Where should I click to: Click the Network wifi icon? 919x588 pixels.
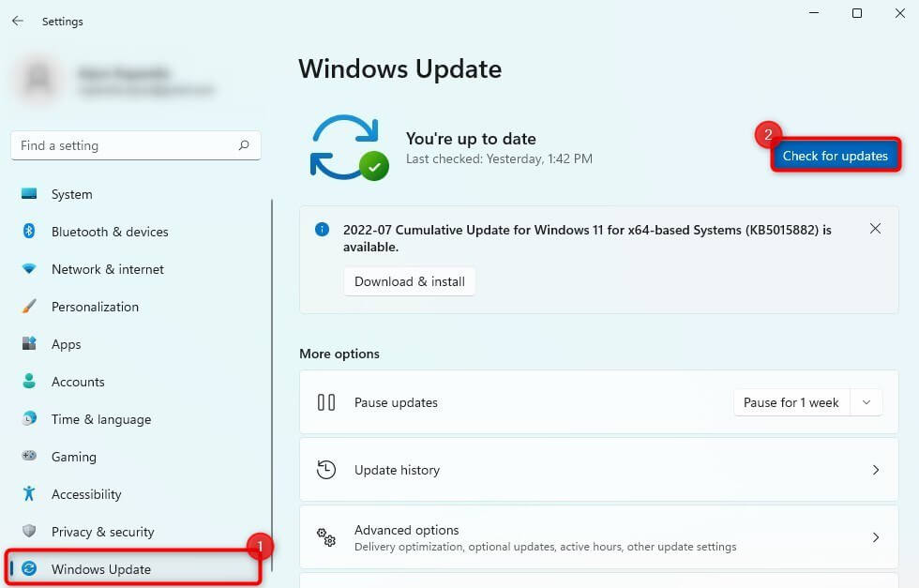coord(29,269)
